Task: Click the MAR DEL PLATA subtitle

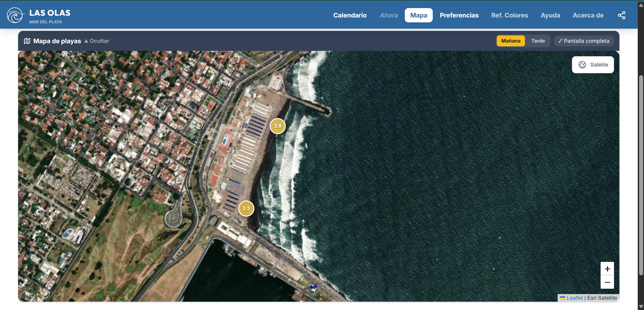Action: (x=45, y=22)
